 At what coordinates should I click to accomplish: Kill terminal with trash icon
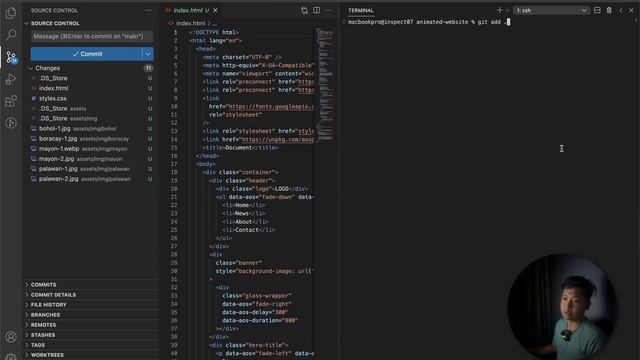coord(609,10)
